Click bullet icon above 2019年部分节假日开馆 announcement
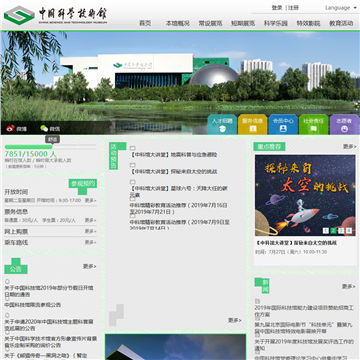This screenshot has height=360, width=360. click(x=7, y=282)
